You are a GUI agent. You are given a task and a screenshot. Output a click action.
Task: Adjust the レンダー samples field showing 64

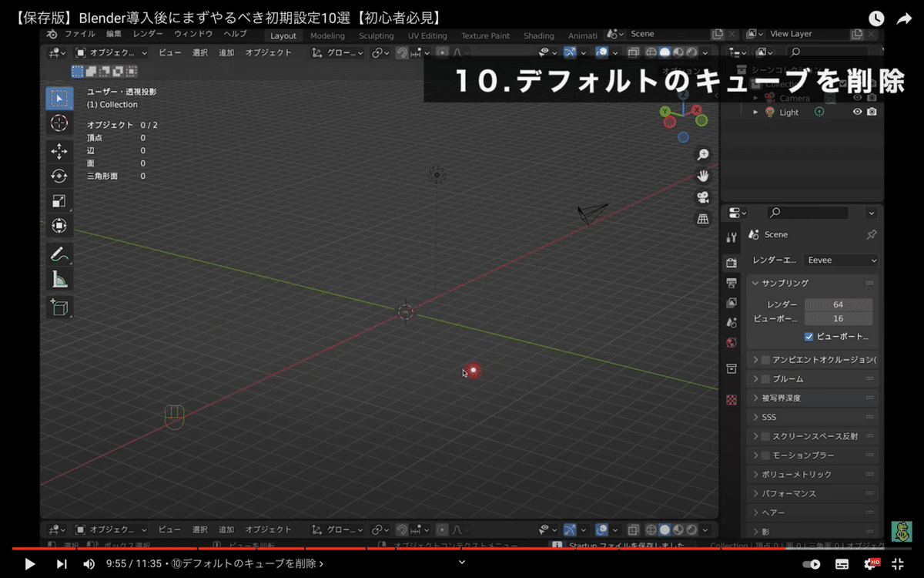tap(839, 304)
